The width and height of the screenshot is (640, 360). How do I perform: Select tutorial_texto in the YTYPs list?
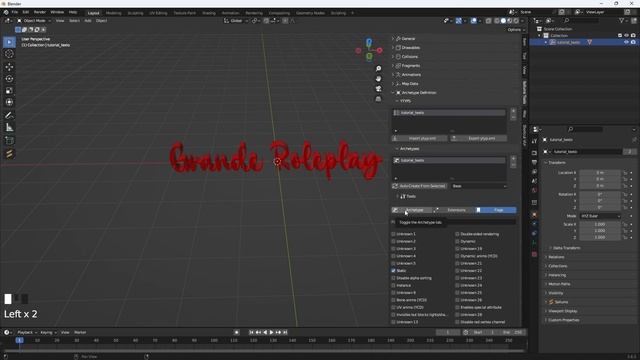pyautogui.click(x=449, y=112)
